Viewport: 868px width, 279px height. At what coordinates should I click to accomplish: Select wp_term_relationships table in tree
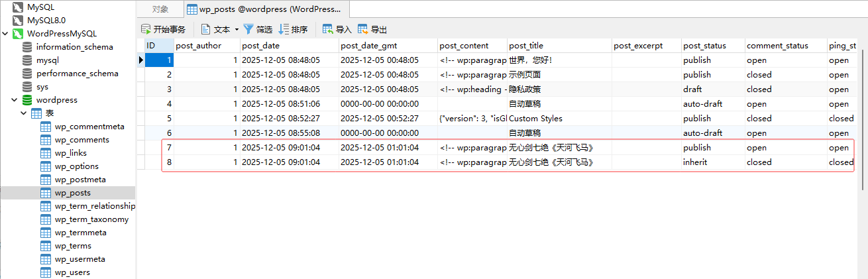pyautogui.click(x=95, y=205)
